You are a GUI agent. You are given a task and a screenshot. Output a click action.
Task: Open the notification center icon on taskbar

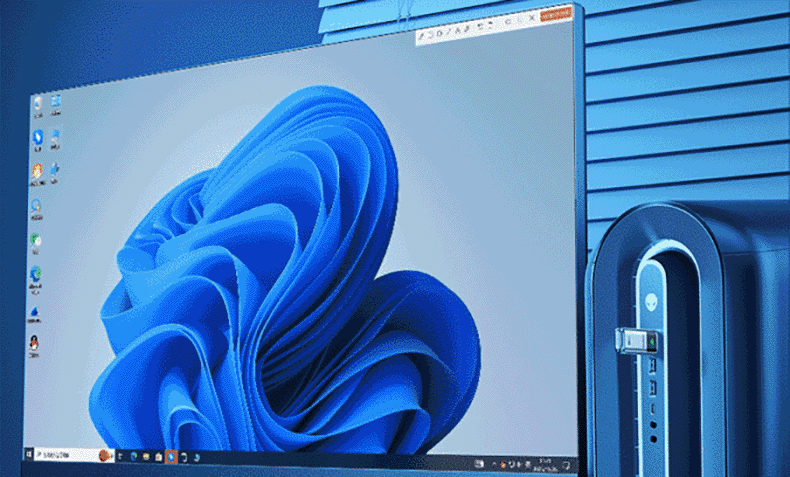[566, 465]
